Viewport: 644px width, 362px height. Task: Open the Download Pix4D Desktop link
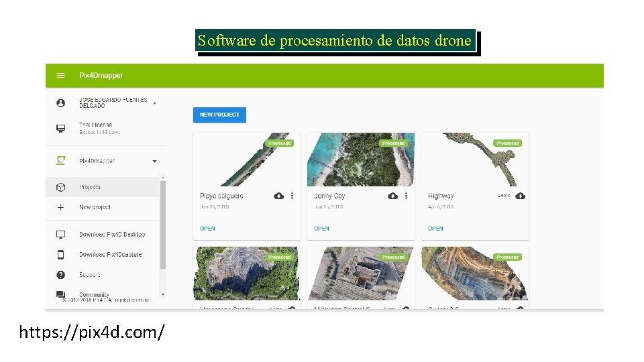tap(112, 235)
